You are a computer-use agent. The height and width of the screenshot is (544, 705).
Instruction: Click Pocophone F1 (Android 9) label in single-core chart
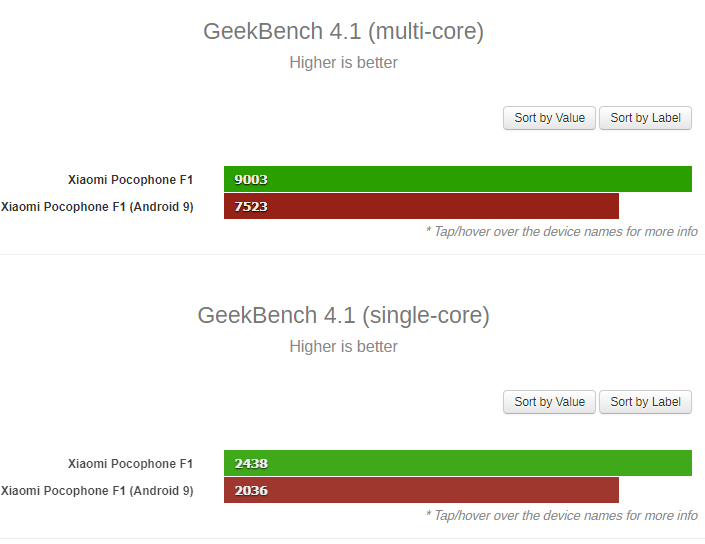[97, 490]
